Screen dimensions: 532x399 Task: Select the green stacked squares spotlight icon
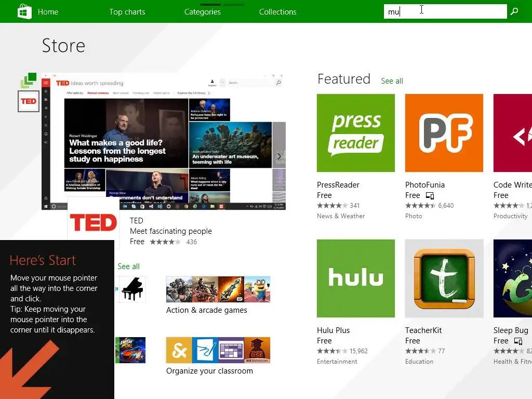click(29, 81)
